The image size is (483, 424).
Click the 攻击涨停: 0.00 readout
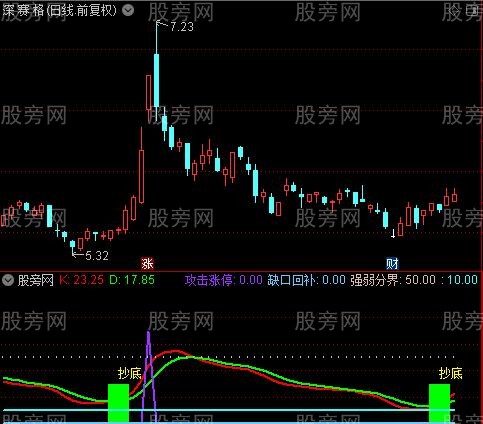tap(224, 280)
